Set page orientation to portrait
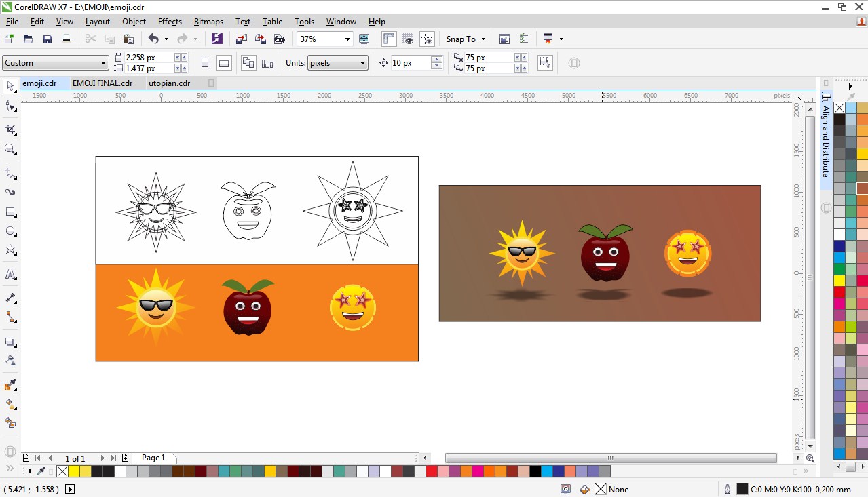 tap(205, 63)
